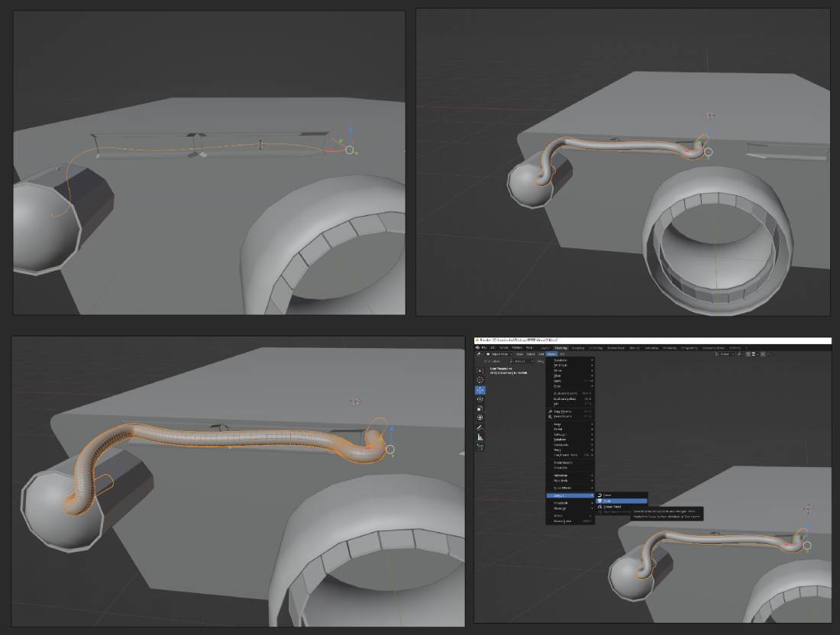Open the Global transform orientation dropdown

(724, 354)
